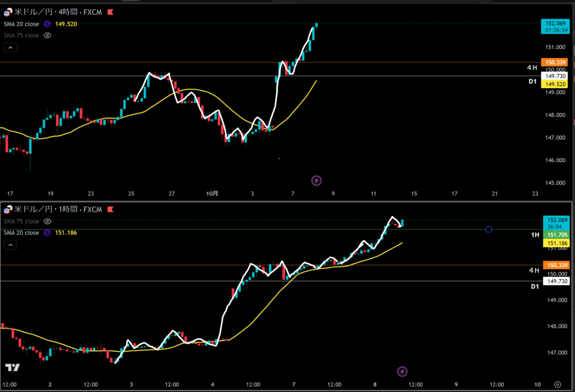
Task: Click the lightning event icon in 1-hour chart
Action: 402,371
